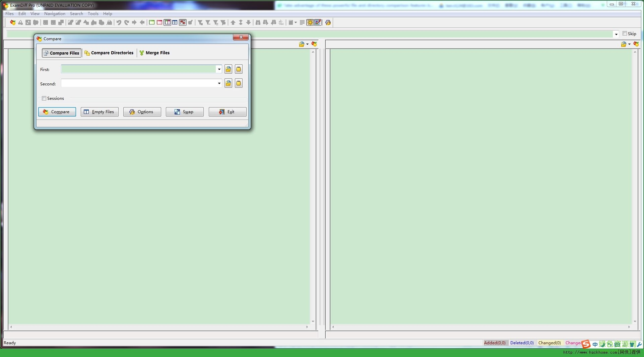Screen dimensions: 644x357
Task: Toggle the red arrows synchronize icon
Action: [x=183, y=22]
